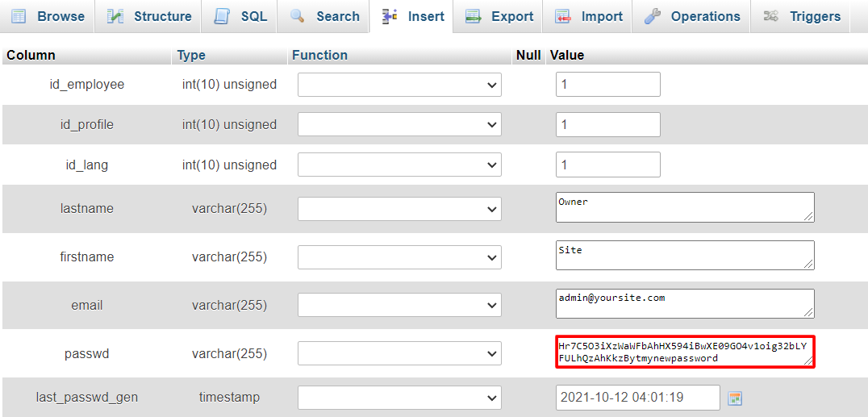868x417 pixels.
Task: Click the Search magnifier icon
Action: [x=298, y=16]
